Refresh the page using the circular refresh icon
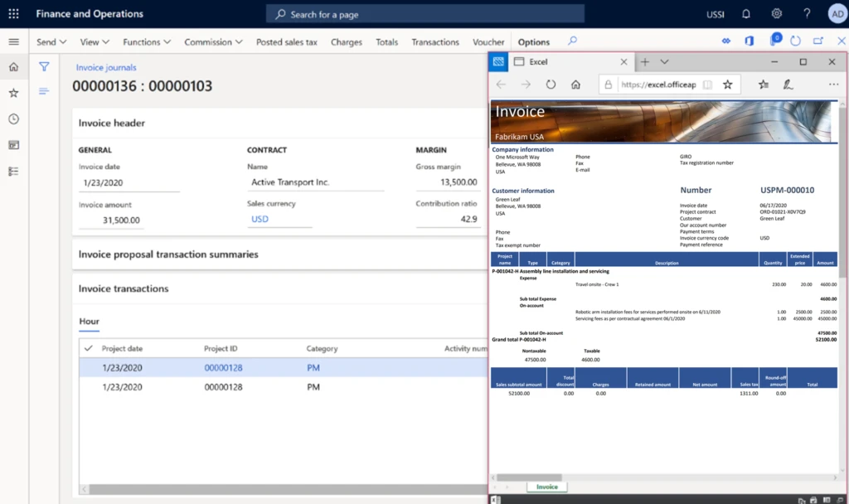 coord(794,41)
